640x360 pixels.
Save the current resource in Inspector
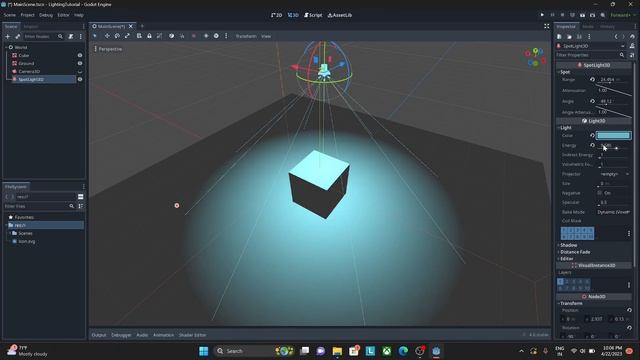click(579, 36)
